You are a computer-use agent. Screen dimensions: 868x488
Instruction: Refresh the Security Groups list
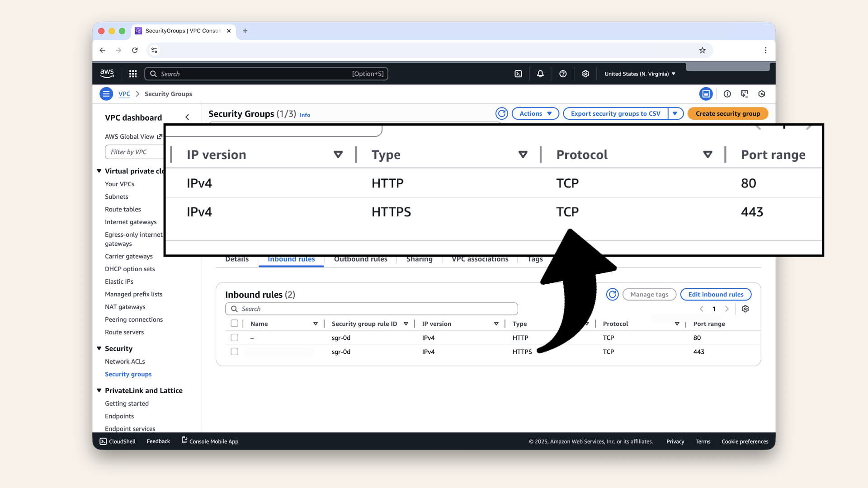[x=502, y=113]
